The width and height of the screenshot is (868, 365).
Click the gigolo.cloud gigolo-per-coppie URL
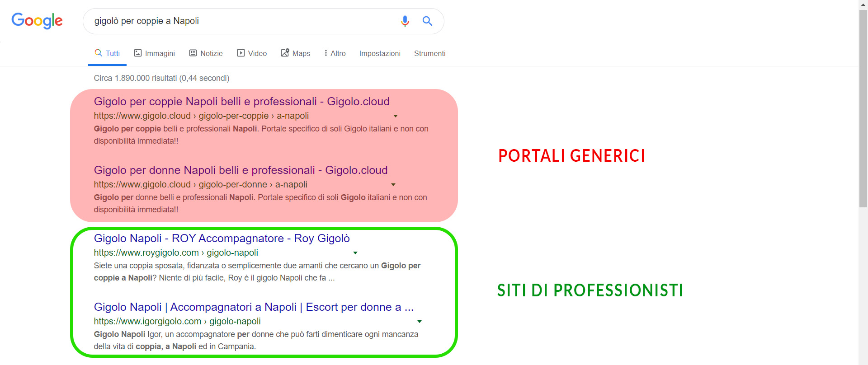point(201,116)
